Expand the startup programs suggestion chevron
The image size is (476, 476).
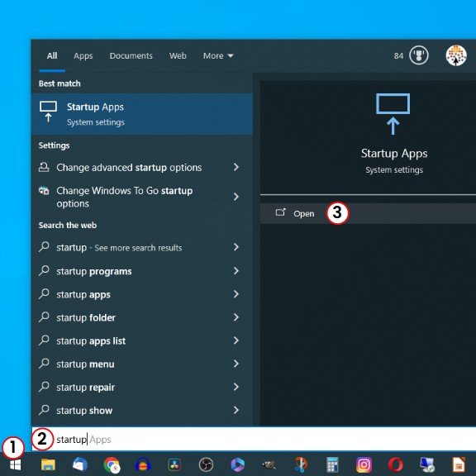click(x=236, y=271)
